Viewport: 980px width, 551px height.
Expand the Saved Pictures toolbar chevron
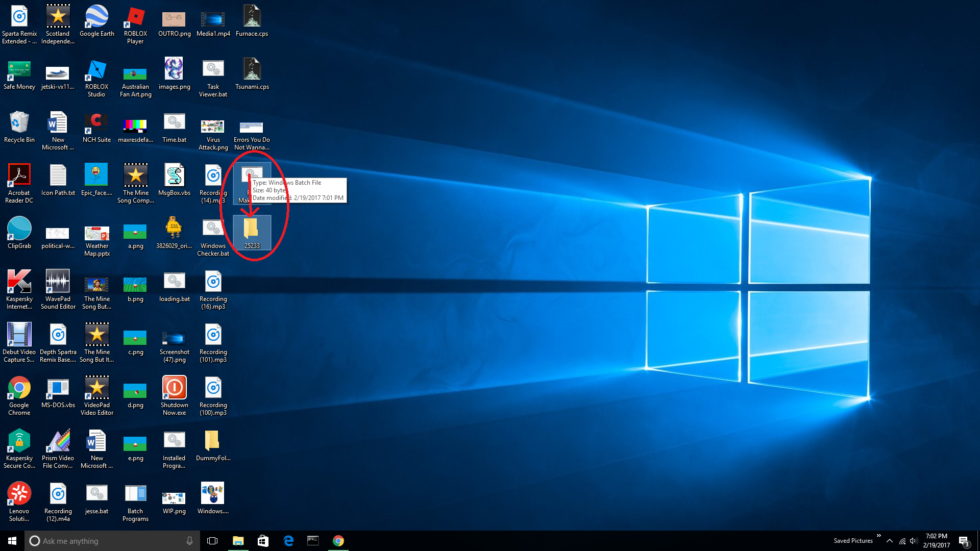coord(879,536)
